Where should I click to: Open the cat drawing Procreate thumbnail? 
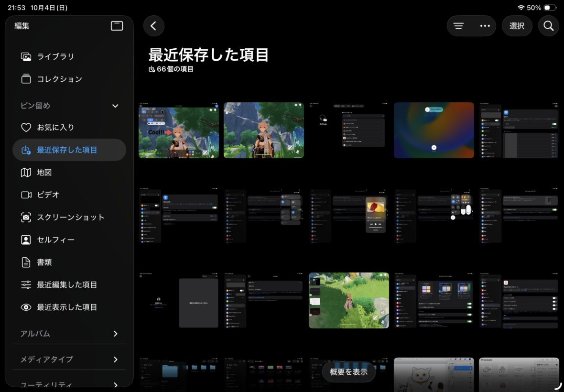tap(434, 374)
